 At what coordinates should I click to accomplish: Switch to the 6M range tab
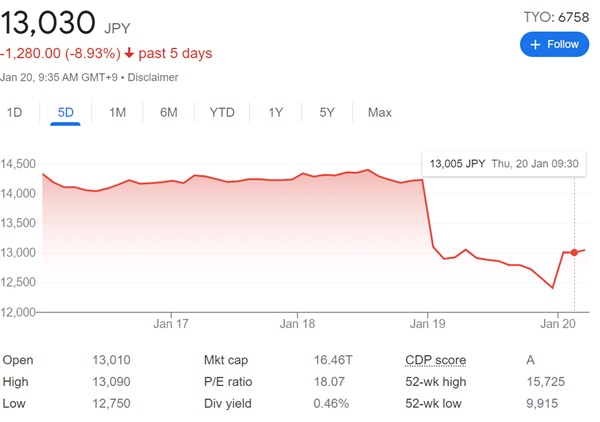[168, 112]
